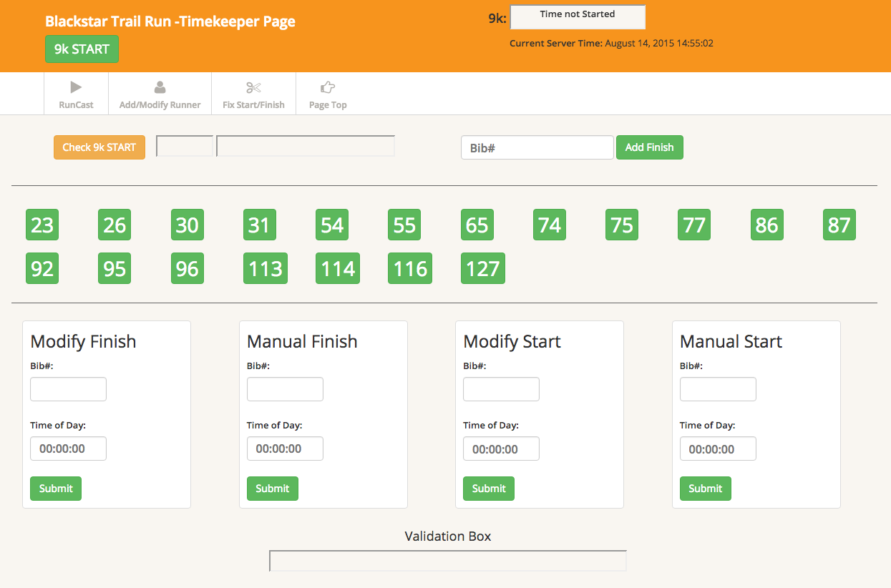Select bib number 23 tile

[x=42, y=225]
